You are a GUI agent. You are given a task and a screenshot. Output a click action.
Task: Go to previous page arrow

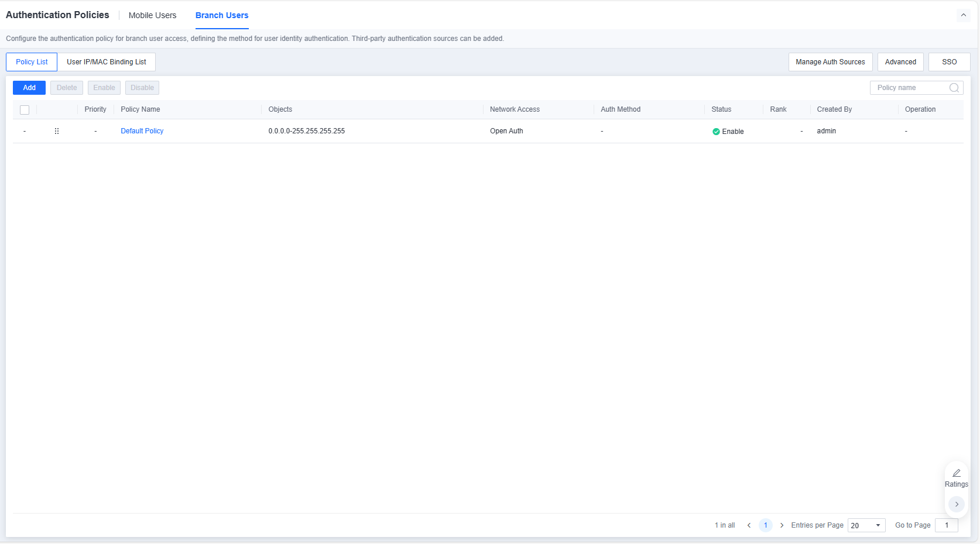pyautogui.click(x=749, y=525)
